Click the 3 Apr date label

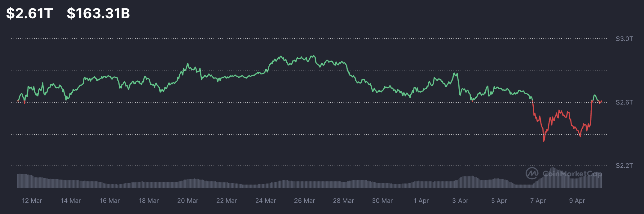pyautogui.click(x=460, y=201)
